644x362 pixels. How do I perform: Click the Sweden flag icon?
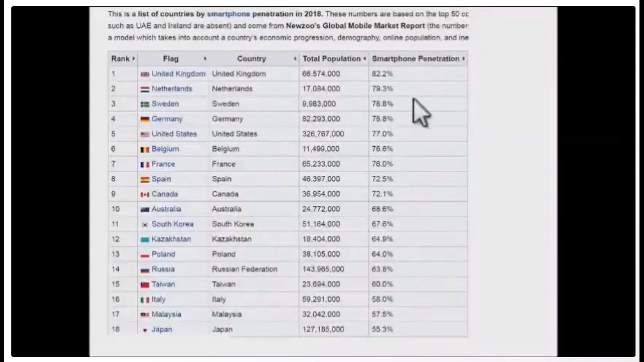coord(145,104)
